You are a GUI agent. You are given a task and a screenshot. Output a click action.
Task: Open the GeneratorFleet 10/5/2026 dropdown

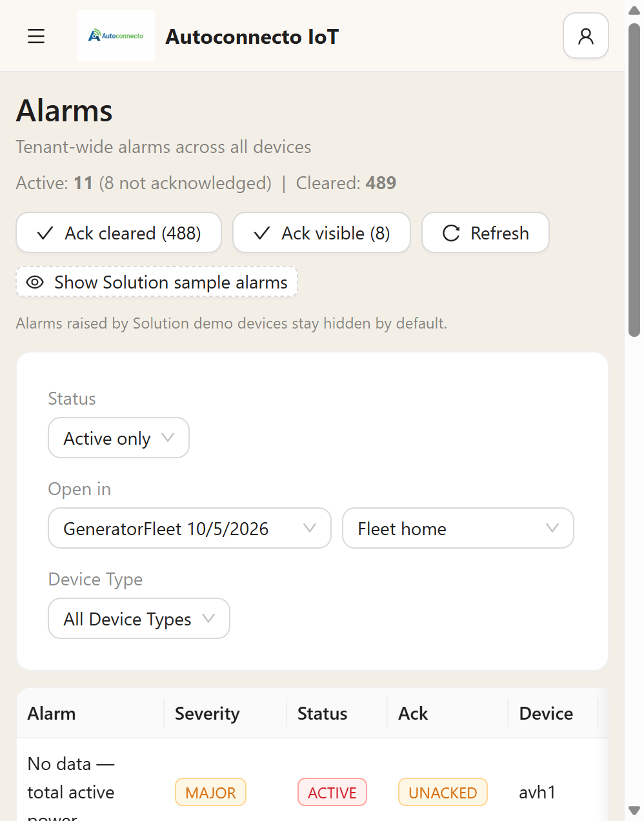[190, 528]
